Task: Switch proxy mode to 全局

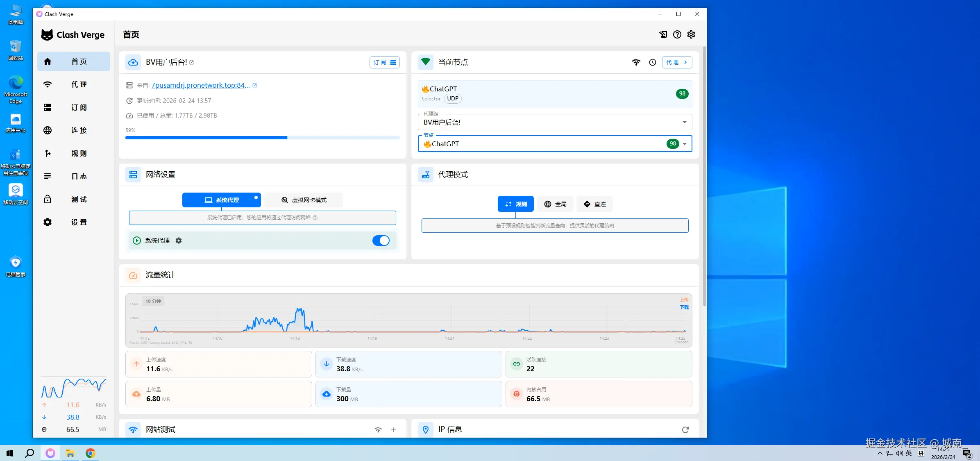Action: [x=555, y=204]
